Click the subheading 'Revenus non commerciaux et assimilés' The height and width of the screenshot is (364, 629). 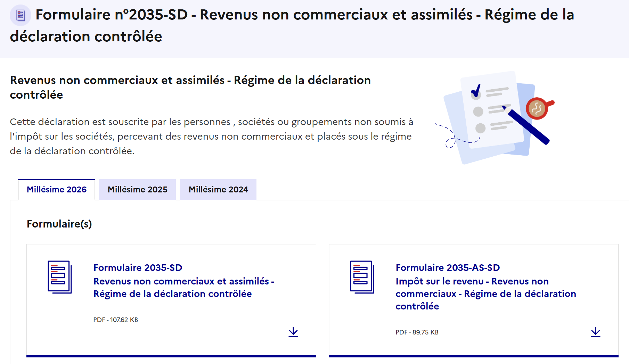[190, 88]
